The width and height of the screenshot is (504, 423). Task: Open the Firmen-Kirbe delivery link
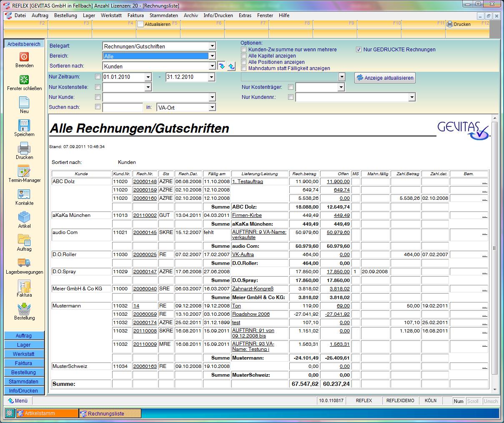(x=247, y=215)
